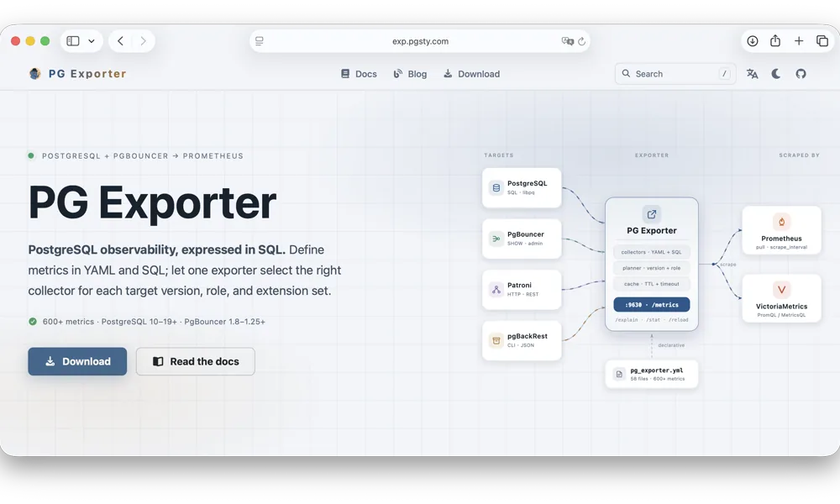Select the Patroni target card

pos(522,290)
